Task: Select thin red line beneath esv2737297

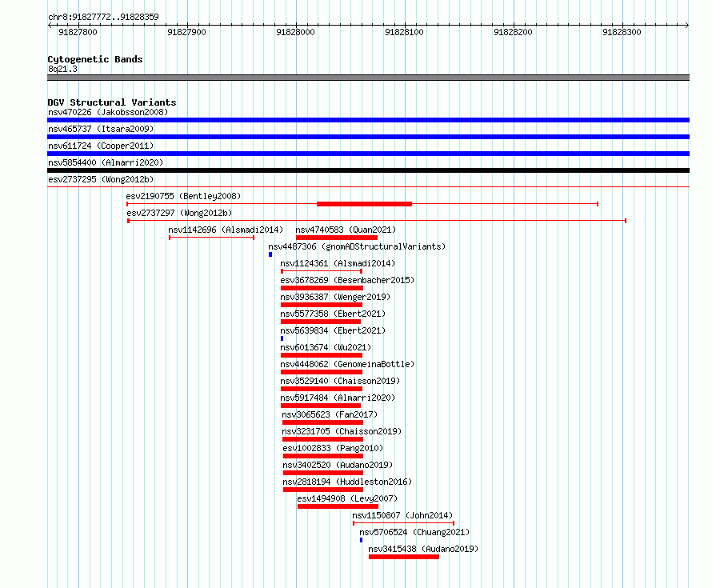Action: 377,221
